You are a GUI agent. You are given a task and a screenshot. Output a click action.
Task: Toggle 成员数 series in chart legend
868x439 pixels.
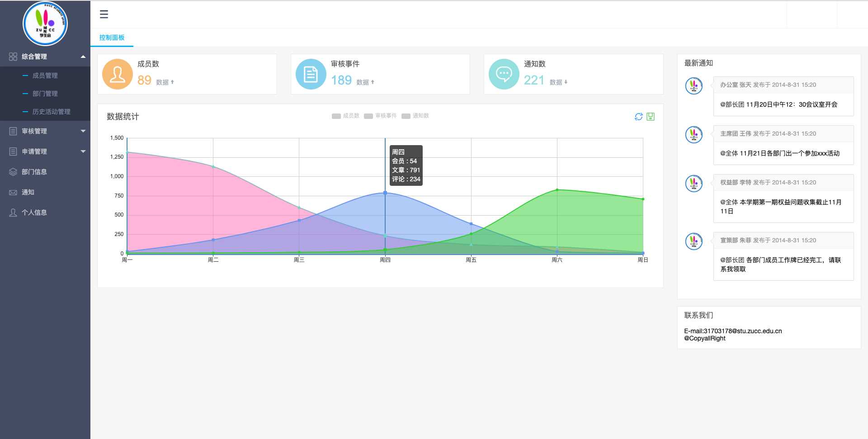tap(346, 116)
